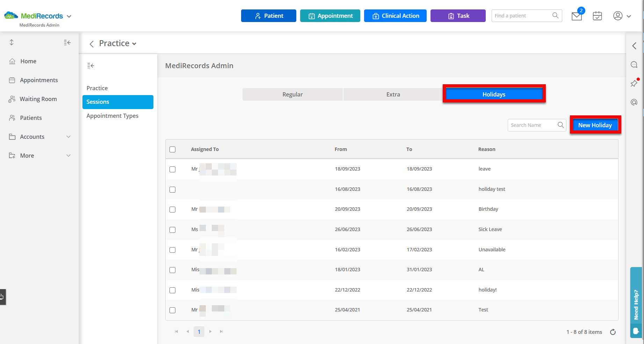This screenshot has width=644, height=344.
Task: Switch to the Regular sessions tab
Action: tap(292, 94)
